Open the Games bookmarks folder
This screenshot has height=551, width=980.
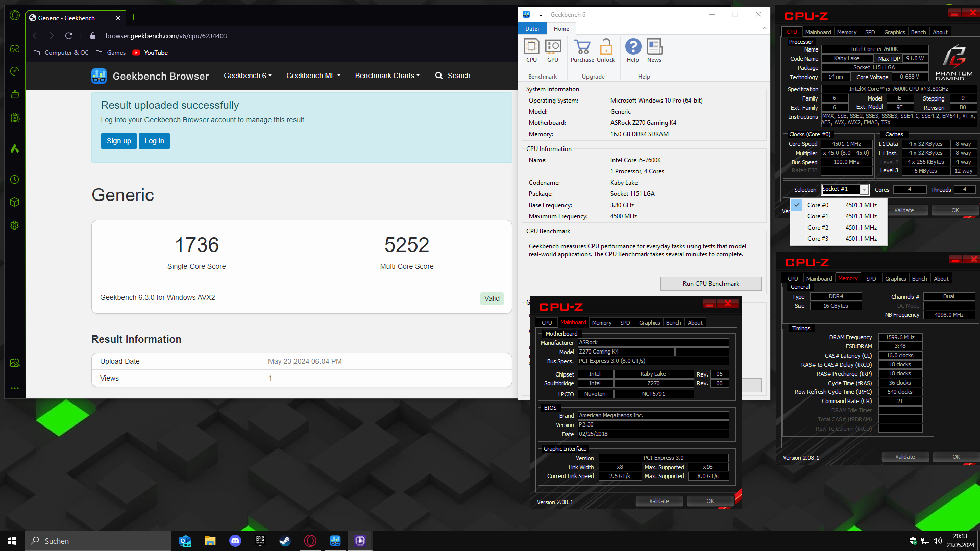point(111,53)
